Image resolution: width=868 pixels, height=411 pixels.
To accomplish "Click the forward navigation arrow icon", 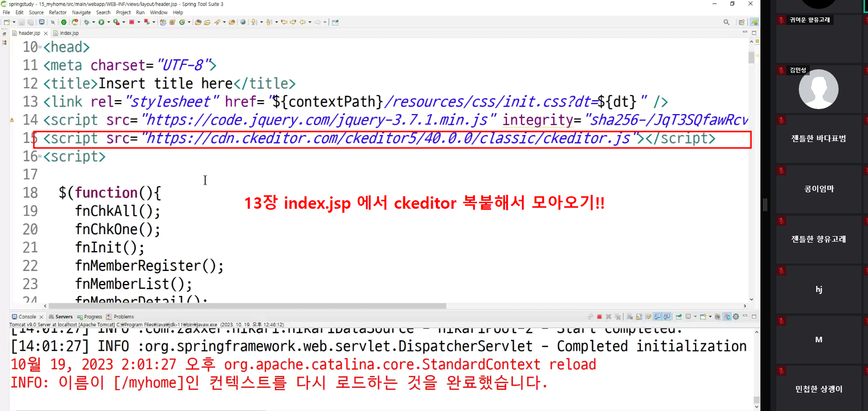I will pos(317,22).
